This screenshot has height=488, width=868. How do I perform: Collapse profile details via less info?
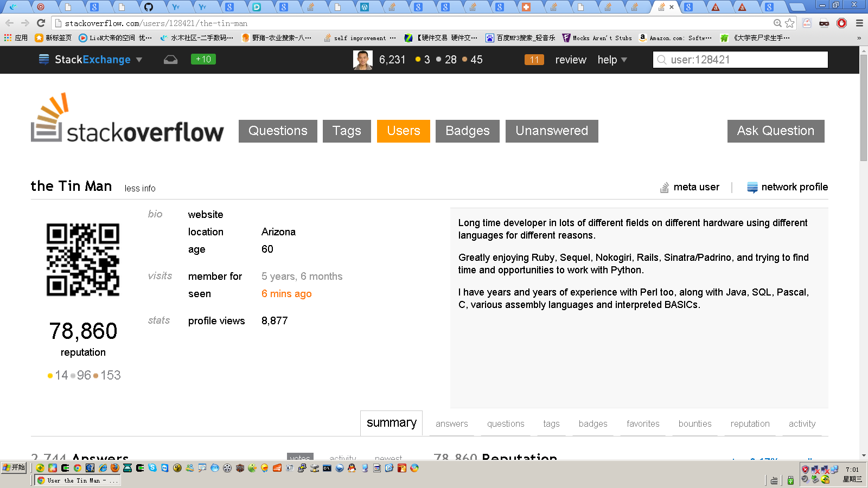pyautogui.click(x=140, y=188)
